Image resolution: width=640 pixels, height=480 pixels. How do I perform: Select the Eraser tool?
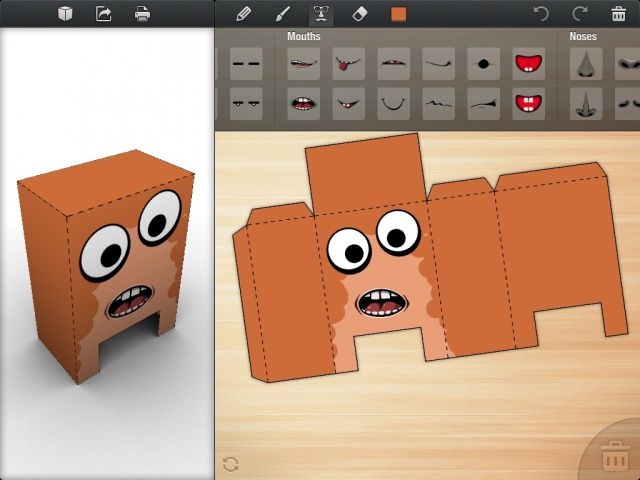coord(360,14)
